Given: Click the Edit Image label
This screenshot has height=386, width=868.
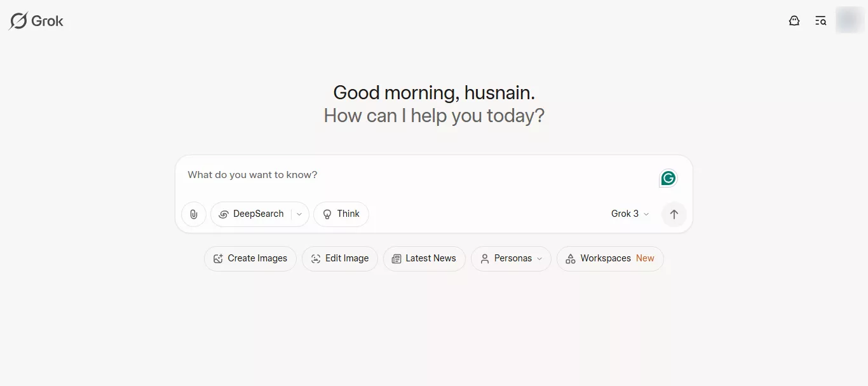Looking at the screenshot, I should point(347,258).
